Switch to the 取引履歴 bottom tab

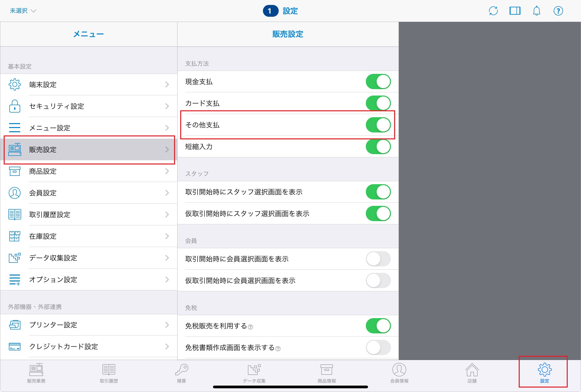pos(109,373)
